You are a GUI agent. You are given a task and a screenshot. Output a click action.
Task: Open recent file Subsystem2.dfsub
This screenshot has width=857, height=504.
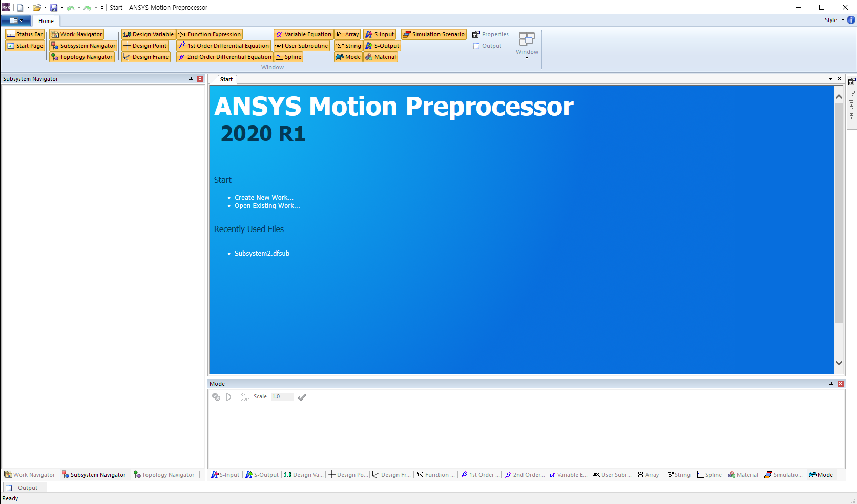pyautogui.click(x=262, y=254)
